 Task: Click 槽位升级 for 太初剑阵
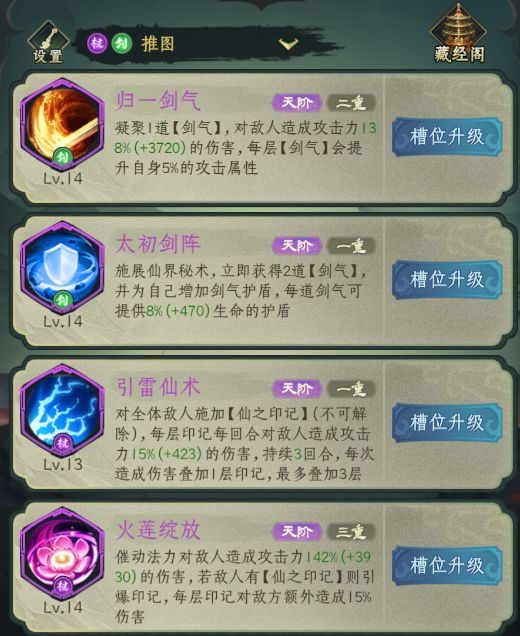[447, 279]
